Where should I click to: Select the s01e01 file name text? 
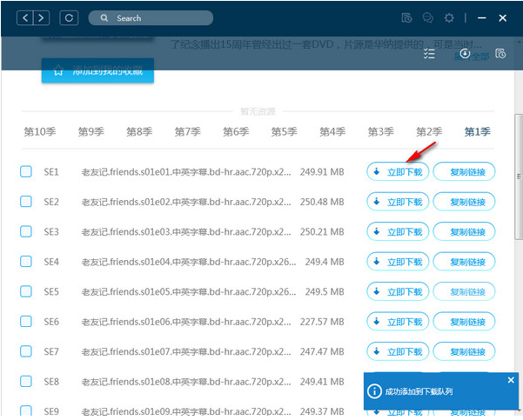pos(186,172)
